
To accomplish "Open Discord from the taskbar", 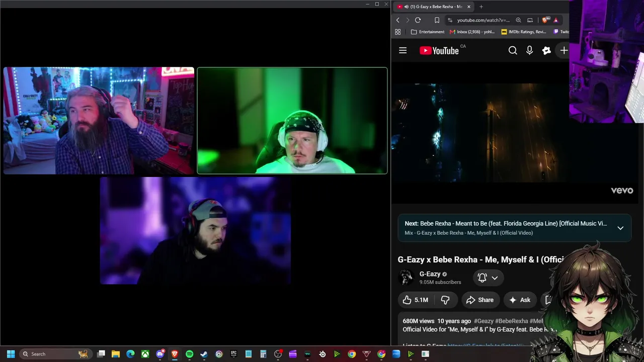I will pyautogui.click(x=160, y=354).
